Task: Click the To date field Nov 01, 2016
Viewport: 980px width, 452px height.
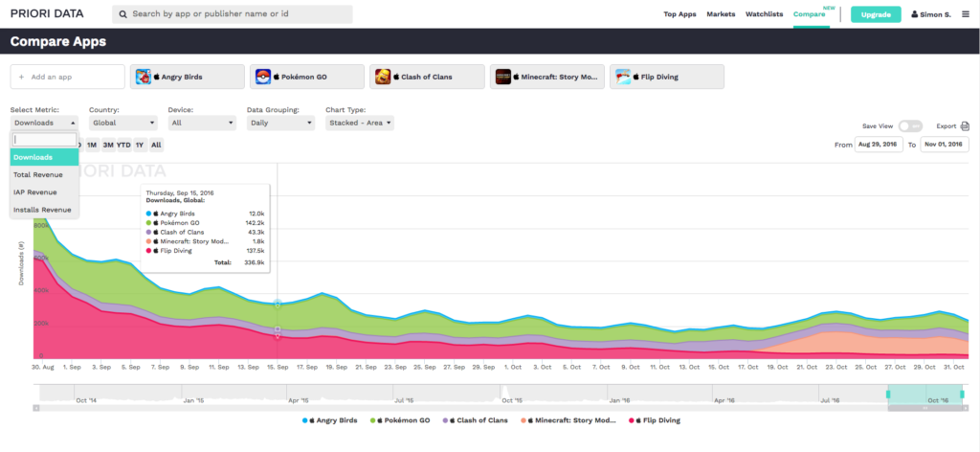Action: [945, 145]
